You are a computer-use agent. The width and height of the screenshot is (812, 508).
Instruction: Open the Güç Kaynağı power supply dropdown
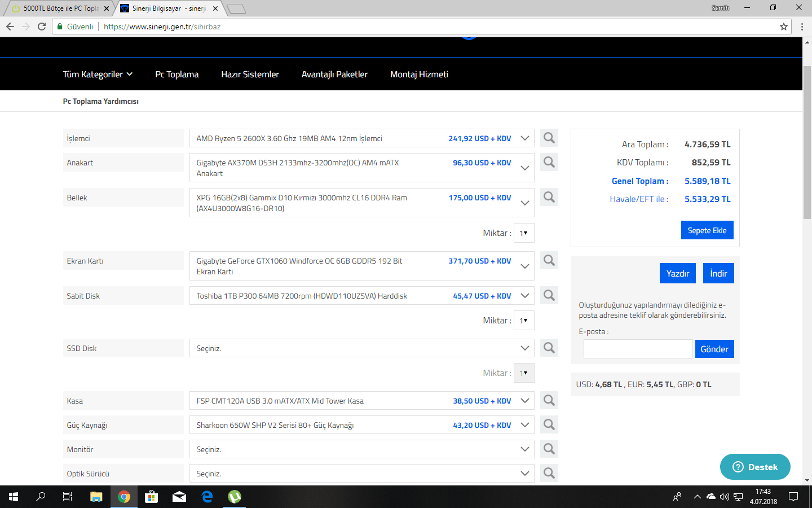click(362, 425)
